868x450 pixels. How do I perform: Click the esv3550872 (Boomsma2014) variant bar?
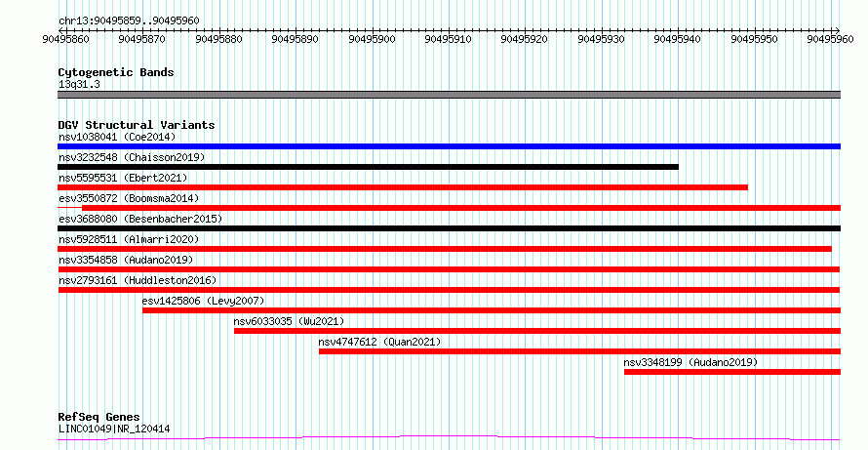[x=449, y=208]
